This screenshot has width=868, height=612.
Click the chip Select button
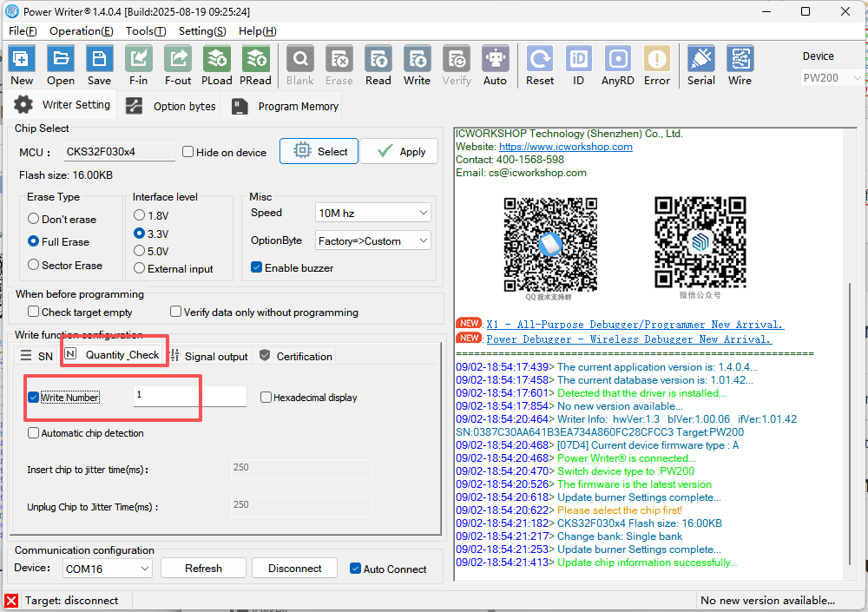[319, 151]
